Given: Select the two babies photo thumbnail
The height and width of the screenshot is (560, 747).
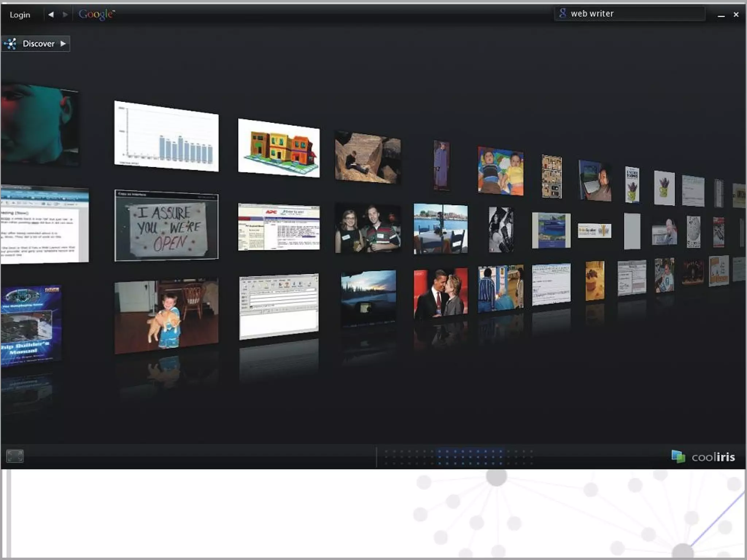Looking at the screenshot, I should point(500,171).
